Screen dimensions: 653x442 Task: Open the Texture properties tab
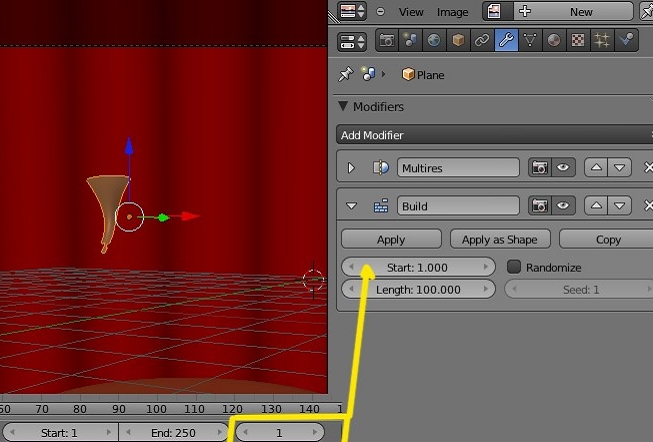click(578, 40)
